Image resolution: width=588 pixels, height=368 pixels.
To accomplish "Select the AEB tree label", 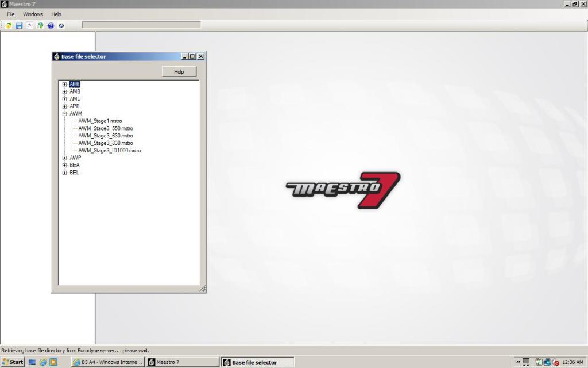I will [75, 84].
